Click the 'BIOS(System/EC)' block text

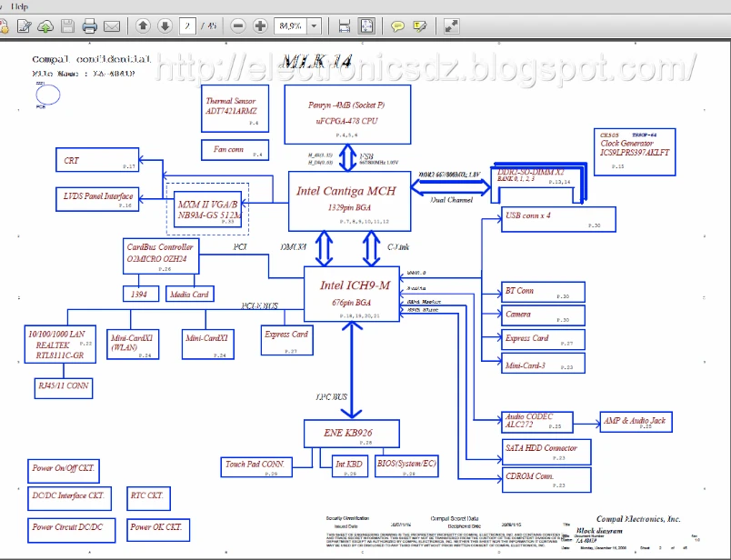(406, 464)
